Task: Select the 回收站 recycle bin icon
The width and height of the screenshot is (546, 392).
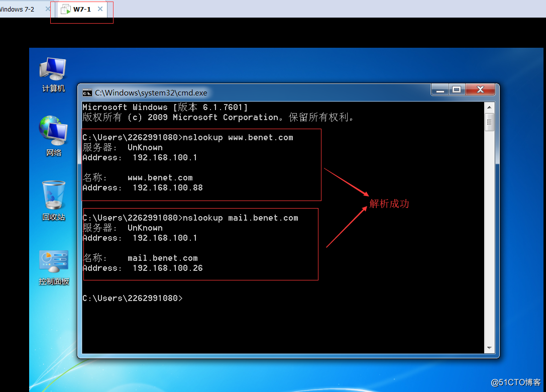Action: click(53, 201)
